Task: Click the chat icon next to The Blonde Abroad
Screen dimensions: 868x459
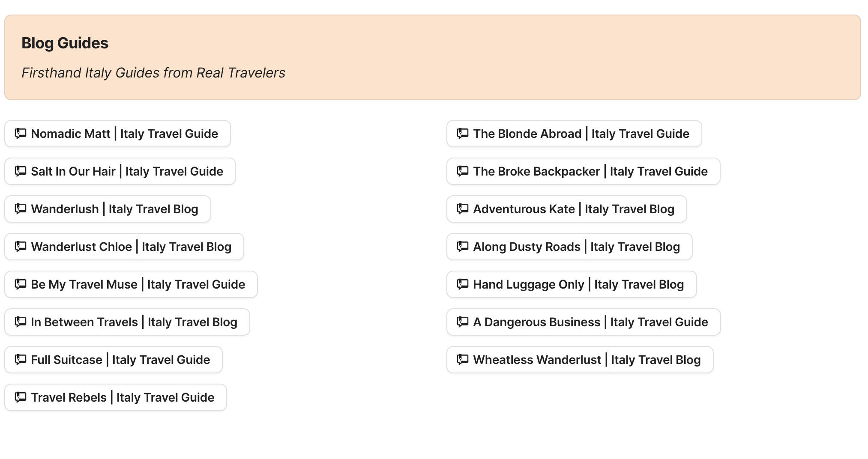Action: click(x=463, y=134)
